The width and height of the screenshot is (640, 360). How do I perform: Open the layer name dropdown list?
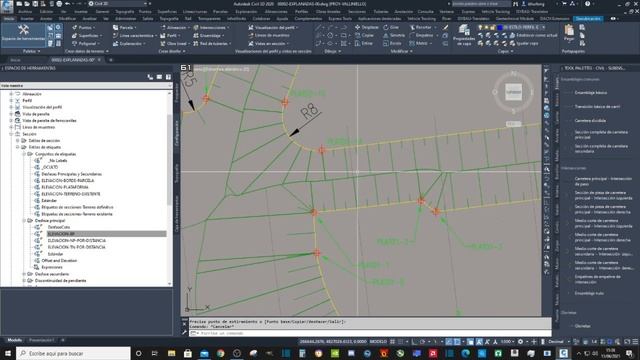click(x=543, y=27)
